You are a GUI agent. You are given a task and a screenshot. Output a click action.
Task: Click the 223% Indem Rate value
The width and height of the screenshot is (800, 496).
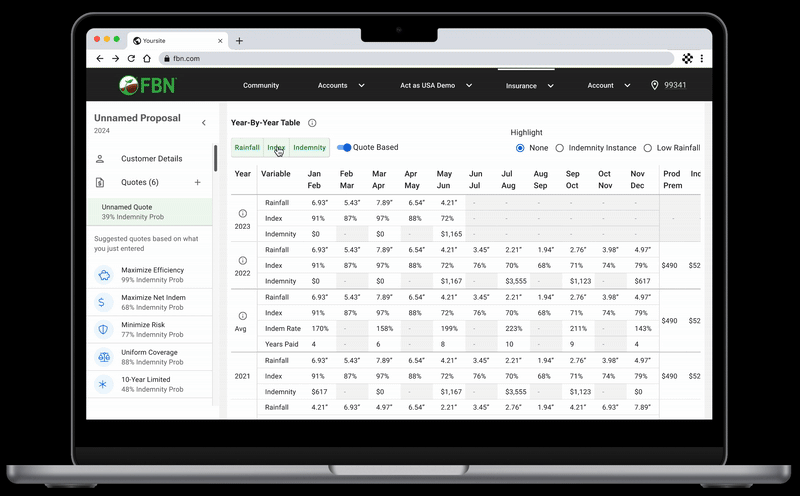(514, 329)
